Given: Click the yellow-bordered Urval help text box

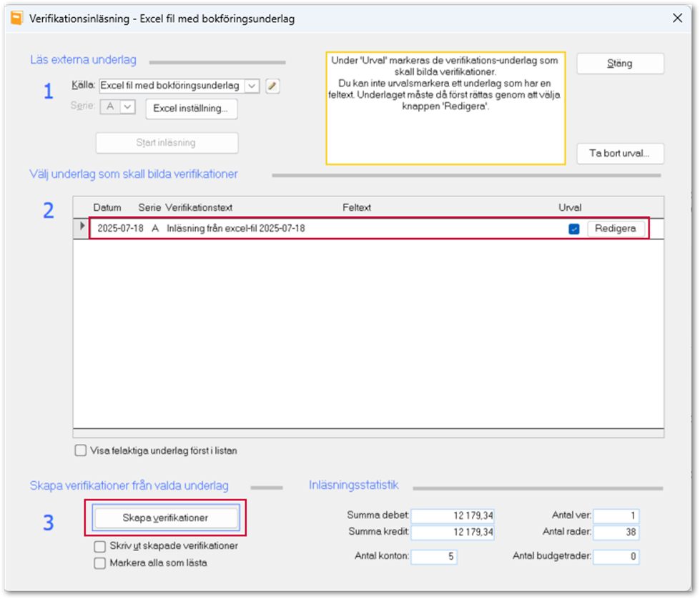Looking at the screenshot, I should tap(445, 109).
